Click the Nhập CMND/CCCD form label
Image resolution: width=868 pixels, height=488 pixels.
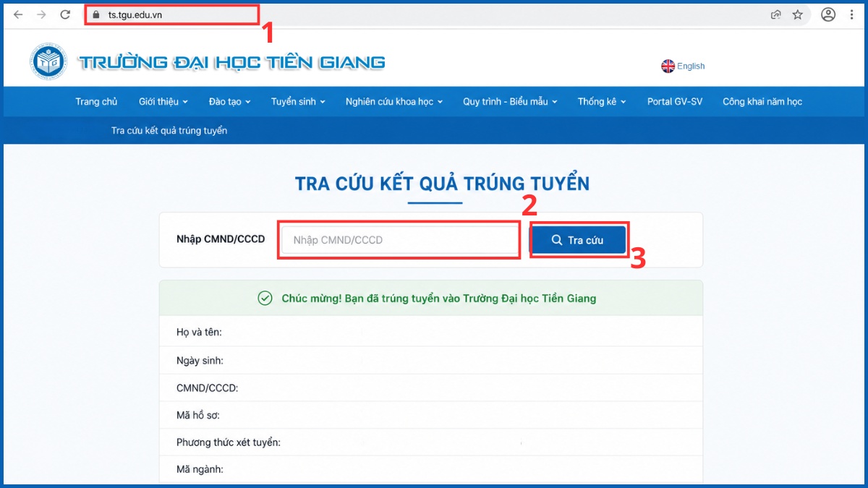pyautogui.click(x=221, y=239)
